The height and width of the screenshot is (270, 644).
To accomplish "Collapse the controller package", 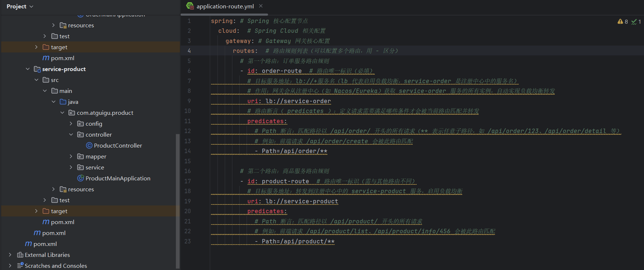I will click(x=71, y=134).
